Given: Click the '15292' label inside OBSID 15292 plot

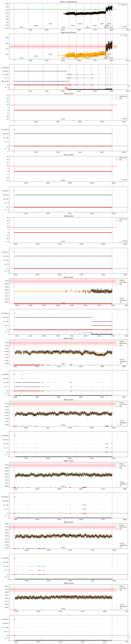Looking at the screenshot, I should 63,119.
